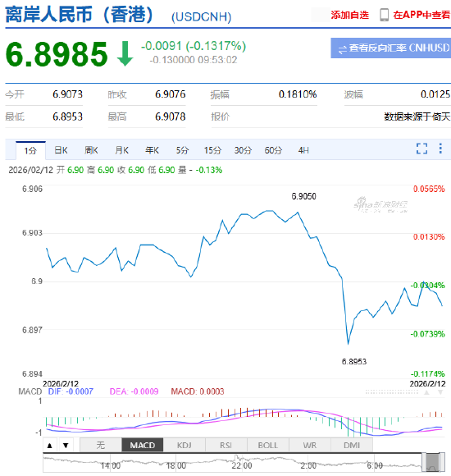Click the right edge handle of range slider
The width and height of the screenshot is (451, 476).
442,462
